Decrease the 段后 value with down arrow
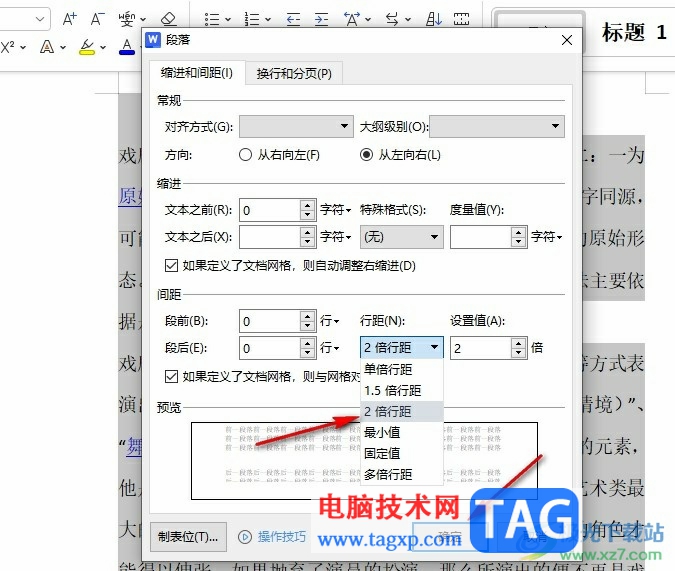The width and height of the screenshot is (675, 571). pyautogui.click(x=307, y=353)
